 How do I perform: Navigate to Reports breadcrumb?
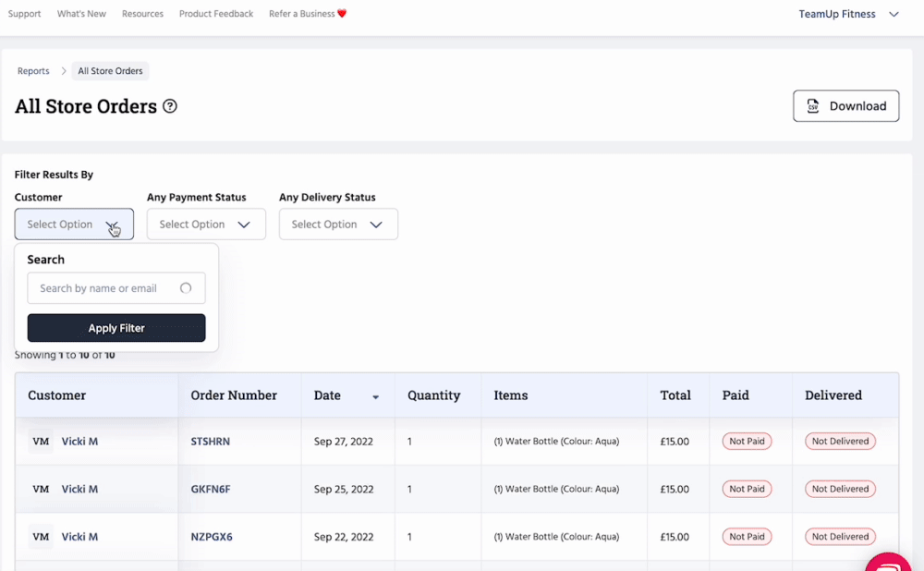tap(33, 71)
